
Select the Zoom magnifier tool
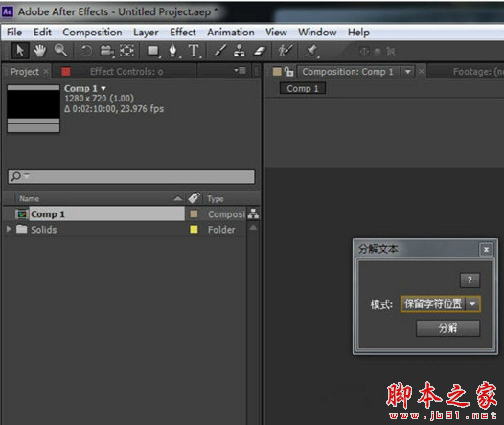pyautogui.click(x=60, y=51)
